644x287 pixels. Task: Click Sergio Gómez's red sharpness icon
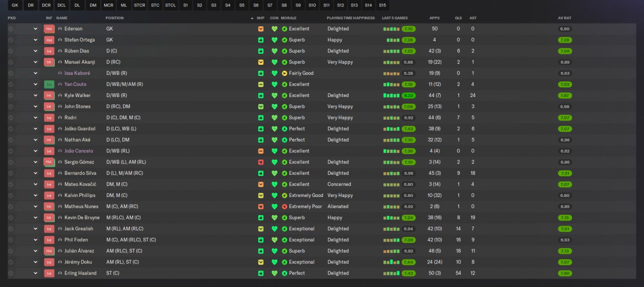point(261,162)
